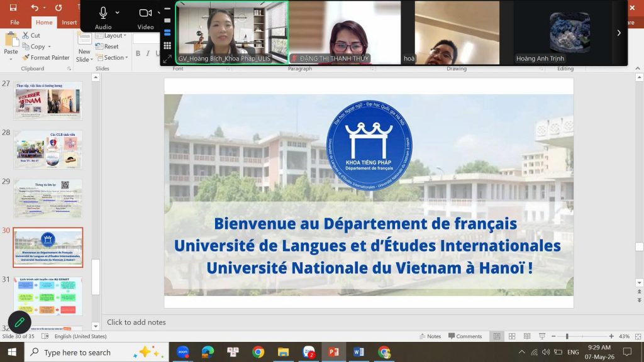Zoom out with the minus button
This screenshot has width=644, height=362.
[x=553, y=336]
